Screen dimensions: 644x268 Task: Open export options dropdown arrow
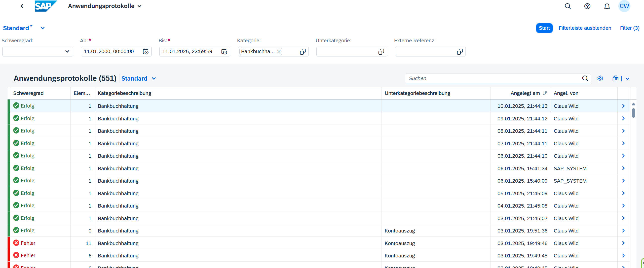(627, 79)
